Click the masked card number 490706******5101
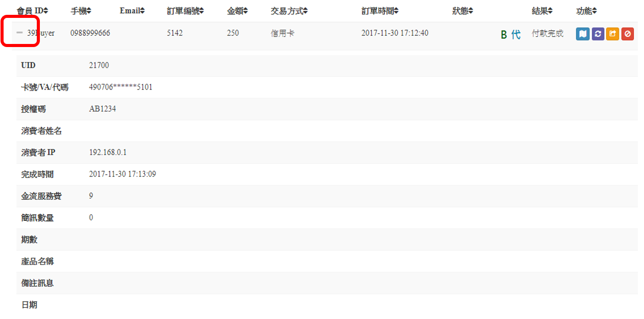 (x=121, y=87)
